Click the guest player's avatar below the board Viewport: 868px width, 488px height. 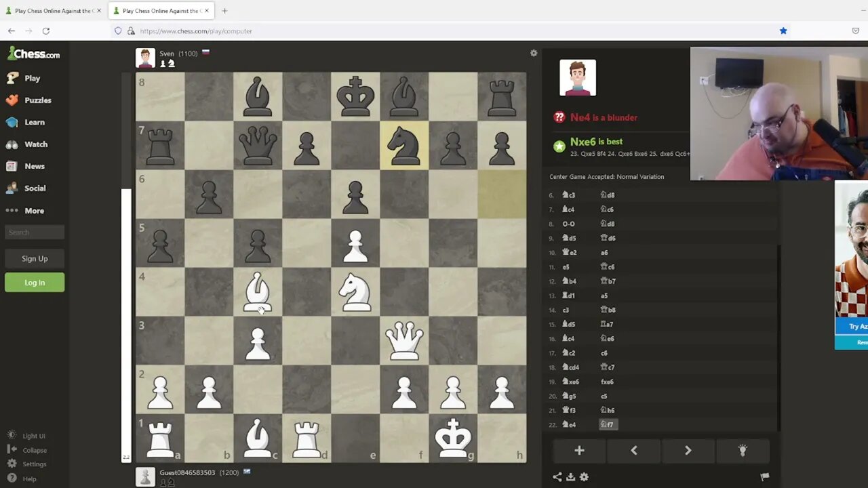[145, 476]
